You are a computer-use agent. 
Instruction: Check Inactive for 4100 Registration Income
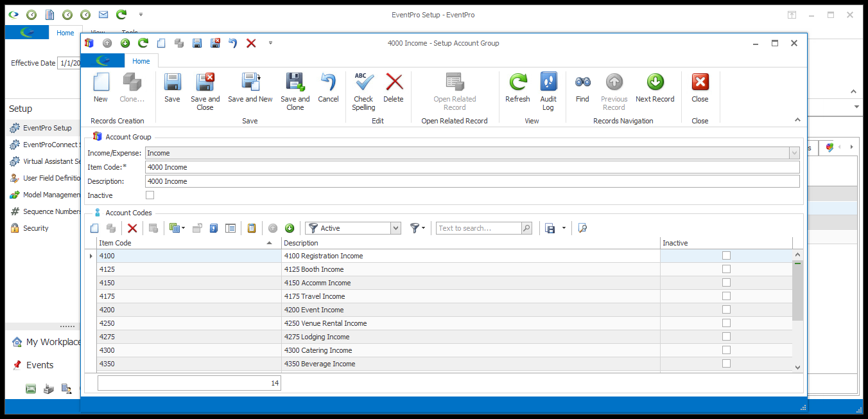point(726,256)
